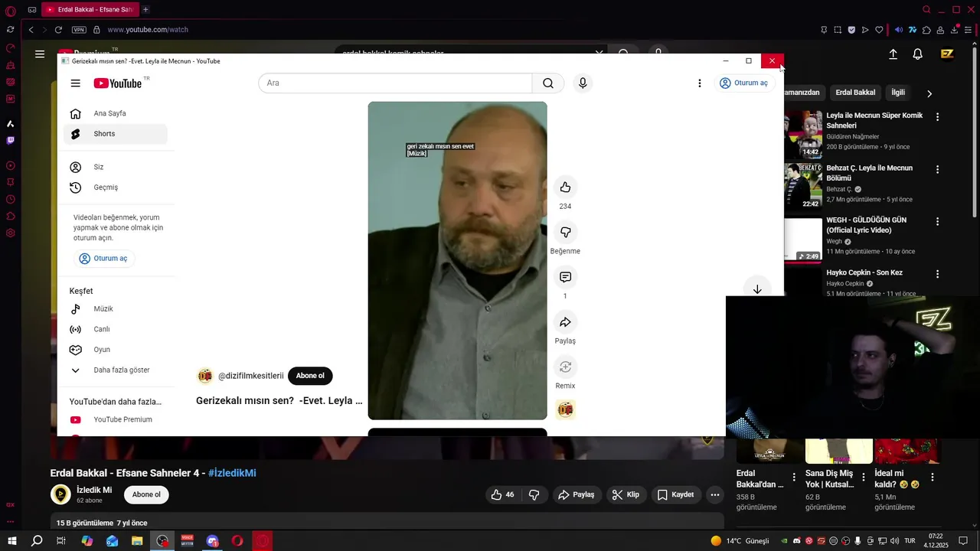Open main window hamburger menu behind popup
This screenshot has width=980, height=551.
point(40,54)
